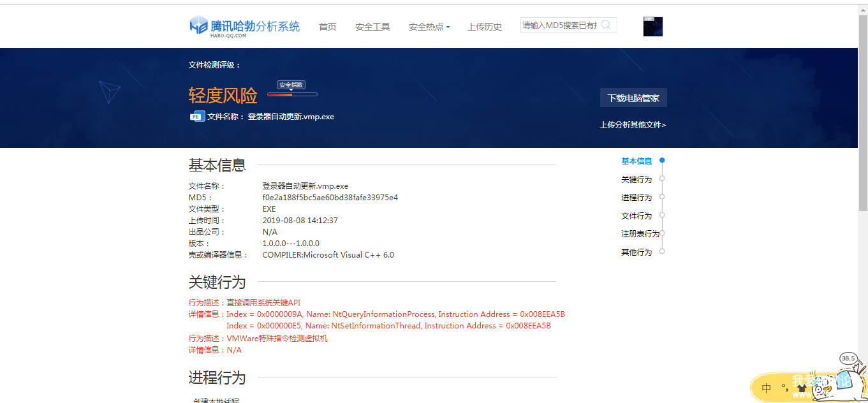Jump to 进程行为 in side navigation
868x403 pixels.
[636, 198]
